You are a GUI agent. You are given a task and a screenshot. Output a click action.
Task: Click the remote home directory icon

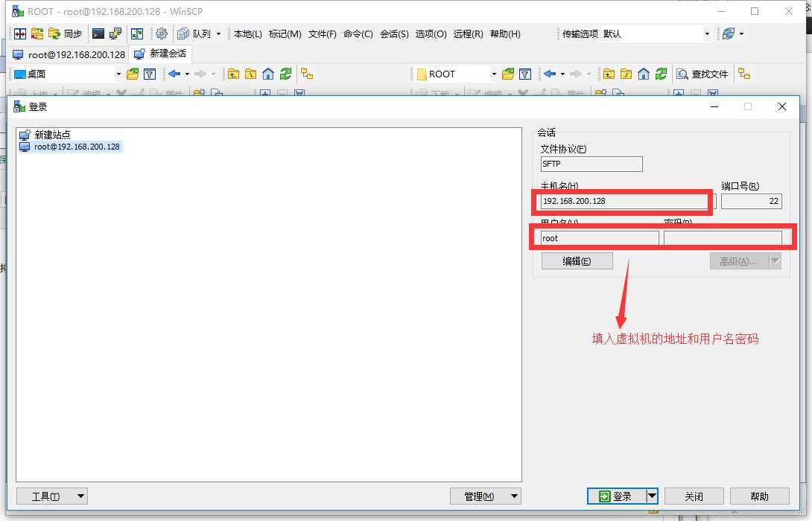643,74
